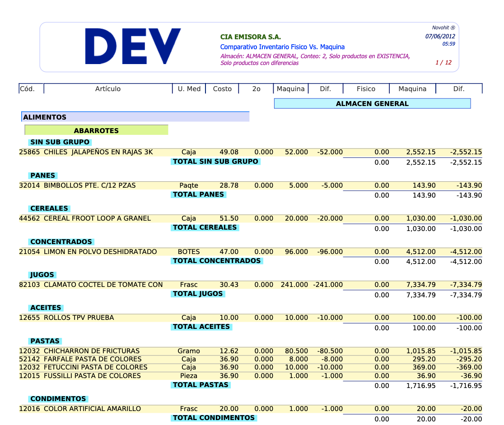Click the CLAMATO COCTEL DE TOMATE CON item

tap(103, 285)
